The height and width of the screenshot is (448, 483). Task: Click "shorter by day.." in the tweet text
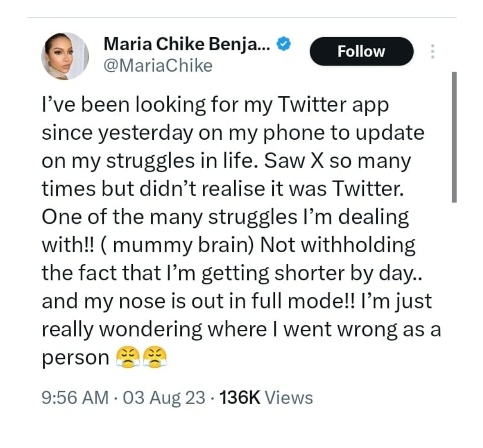coord(348,273)
